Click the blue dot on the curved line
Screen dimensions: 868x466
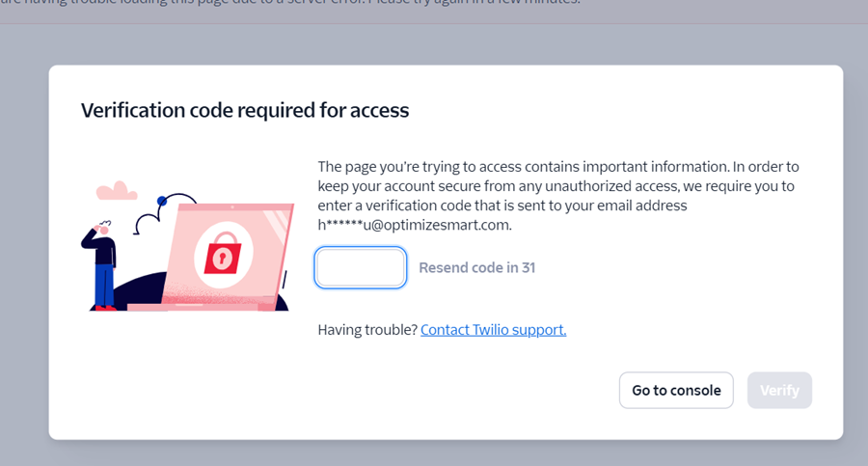(163, 201)
